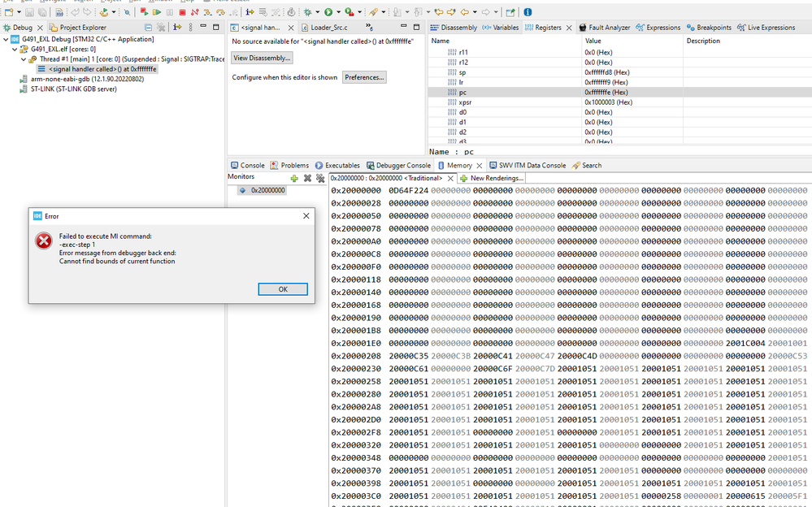The image size is (812, 507).
Task: Open the External Tools dropdown arrow
Action: tap(360, 12)
